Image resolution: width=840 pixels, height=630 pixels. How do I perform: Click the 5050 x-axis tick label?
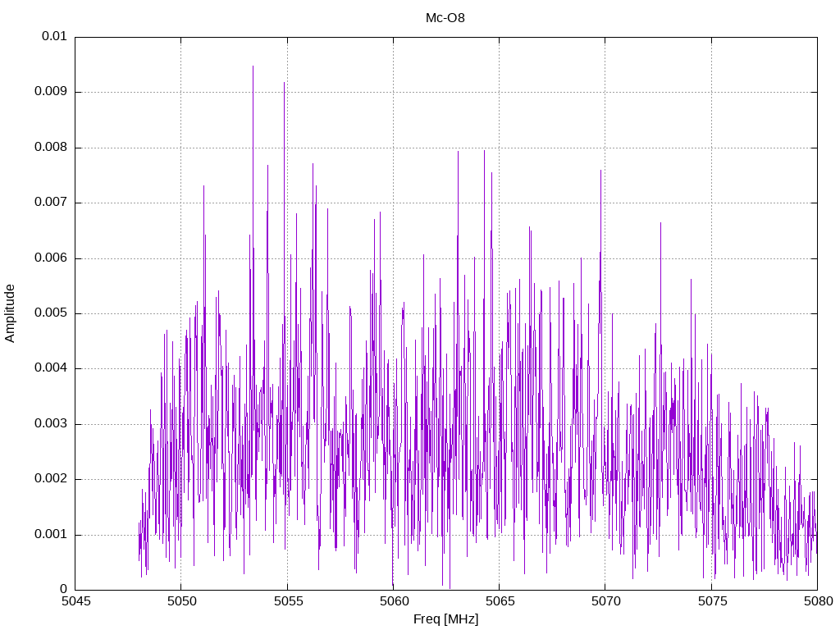point(181,601)
